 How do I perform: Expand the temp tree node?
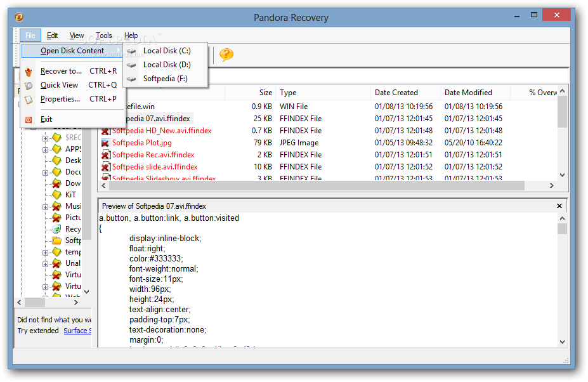pyautogui.click(x=46, y=253)
